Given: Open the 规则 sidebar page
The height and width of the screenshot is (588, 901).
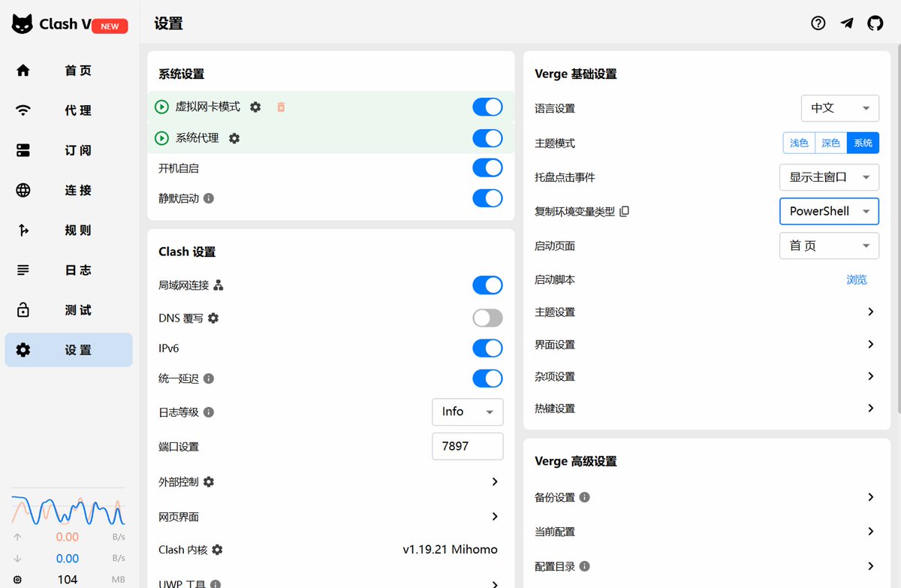Looking at the screenshot, I should 68,231.
